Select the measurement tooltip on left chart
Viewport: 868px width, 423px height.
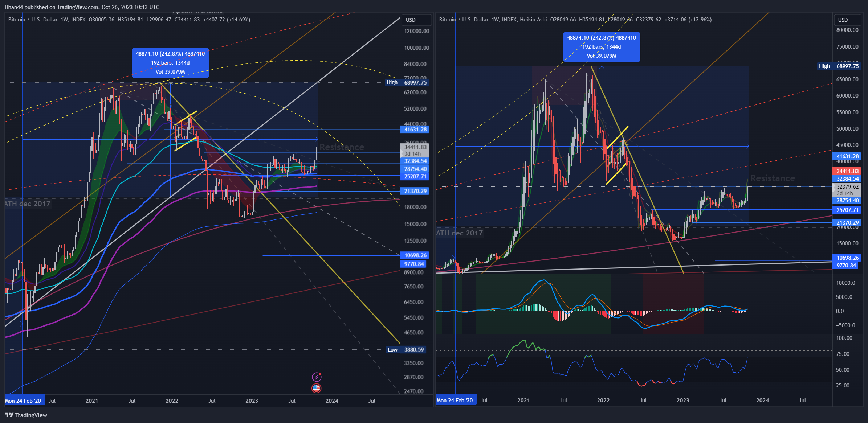pos(170,63)
